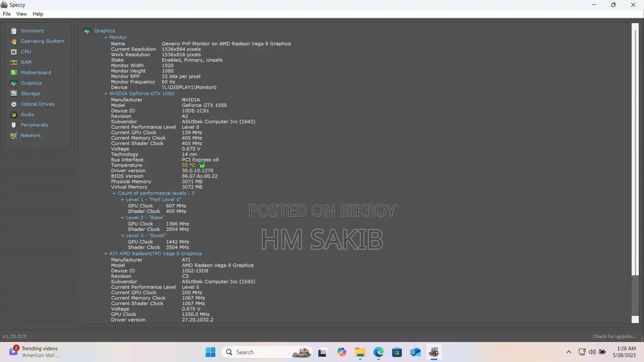
Task: Open Microsoft Edge from the taskbar
Action: click(x=378, y=352)
